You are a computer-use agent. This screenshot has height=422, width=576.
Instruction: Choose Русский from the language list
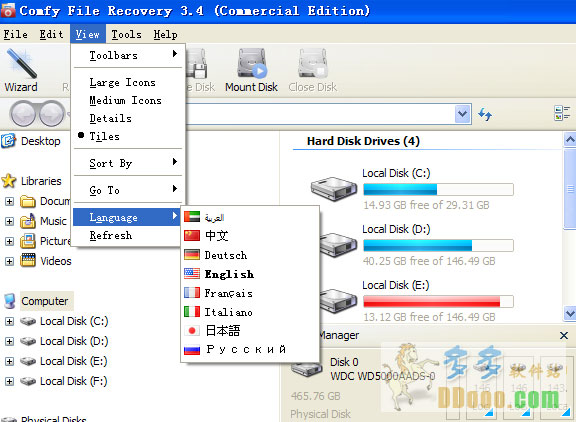pos(246,350)
